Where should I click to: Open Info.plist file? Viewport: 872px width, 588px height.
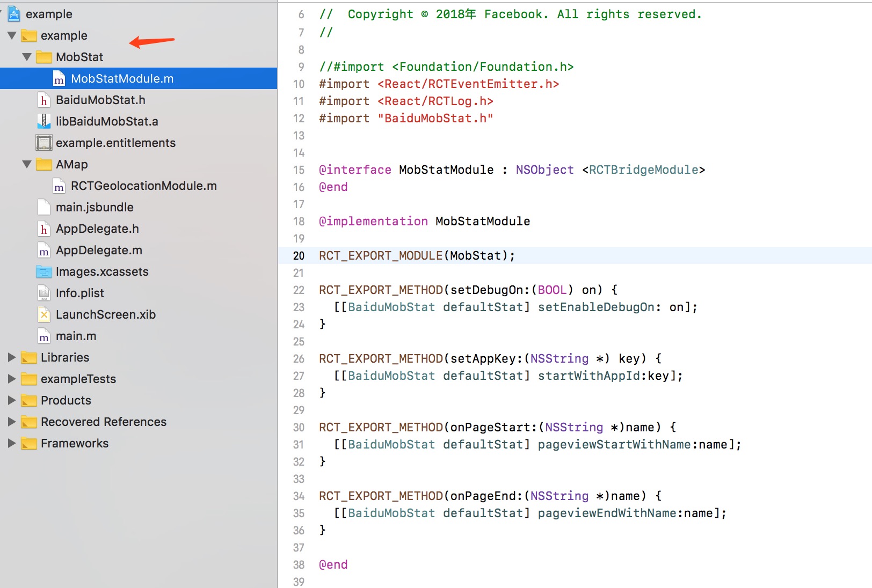80,293
